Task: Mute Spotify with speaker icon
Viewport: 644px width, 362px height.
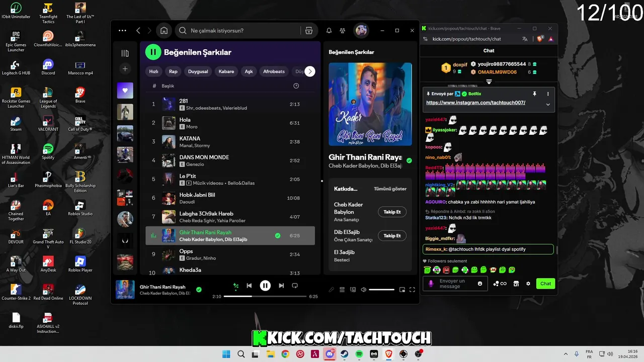Action: point(364,290)
